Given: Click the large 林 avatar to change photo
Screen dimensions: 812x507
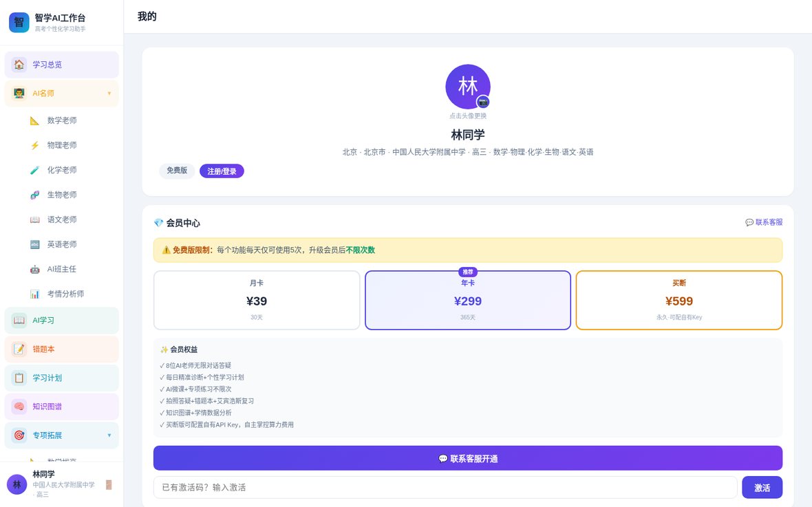Looking at the screenshot, I should pos(468,87).
